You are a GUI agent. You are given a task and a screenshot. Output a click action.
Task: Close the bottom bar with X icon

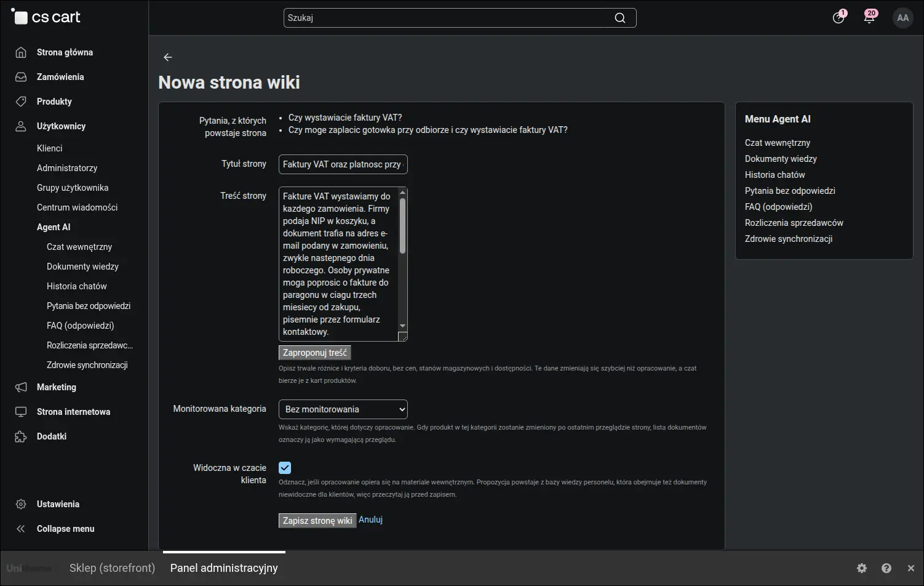tap(911, 568)
